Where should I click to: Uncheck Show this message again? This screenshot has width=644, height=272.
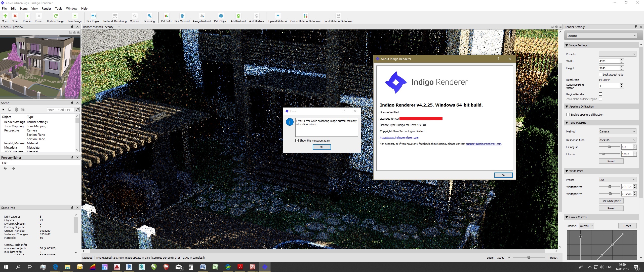point(297,141)
